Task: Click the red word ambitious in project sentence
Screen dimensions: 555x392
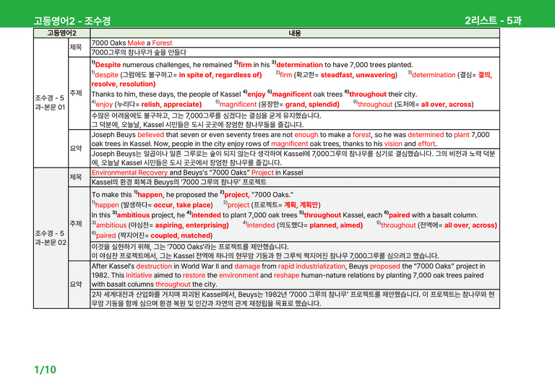Action: click(133, 215)
